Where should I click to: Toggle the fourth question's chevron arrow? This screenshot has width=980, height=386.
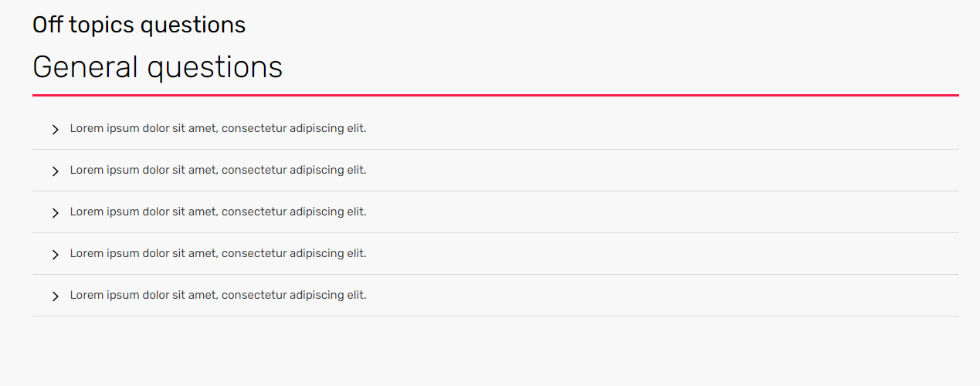tap(55, 255)
